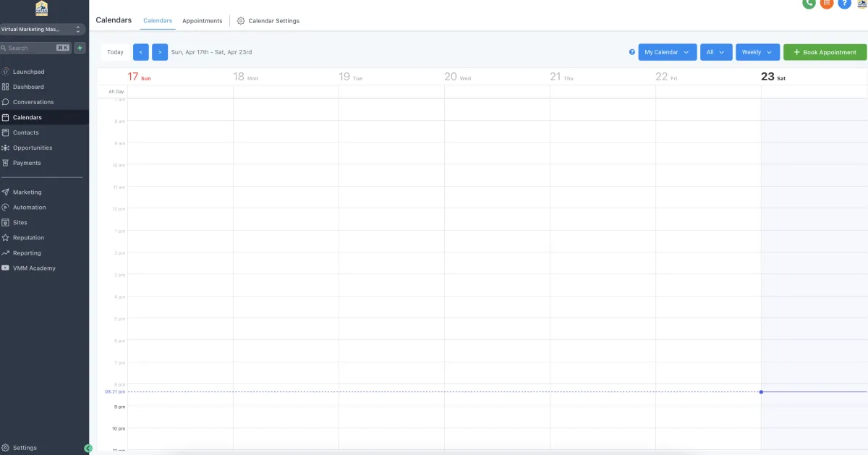The image size is (868, 455).
Task: Click the current time 08:21 pm label
Action: click(x=115, y=391)
